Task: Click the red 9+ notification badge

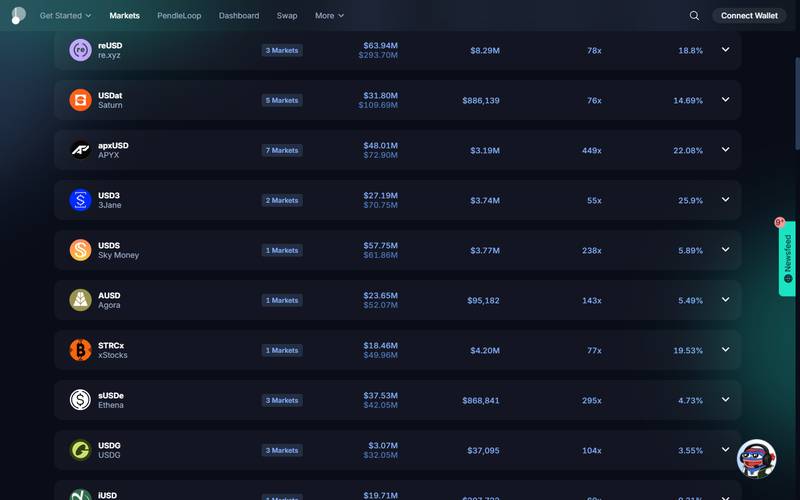Action: 780,222
